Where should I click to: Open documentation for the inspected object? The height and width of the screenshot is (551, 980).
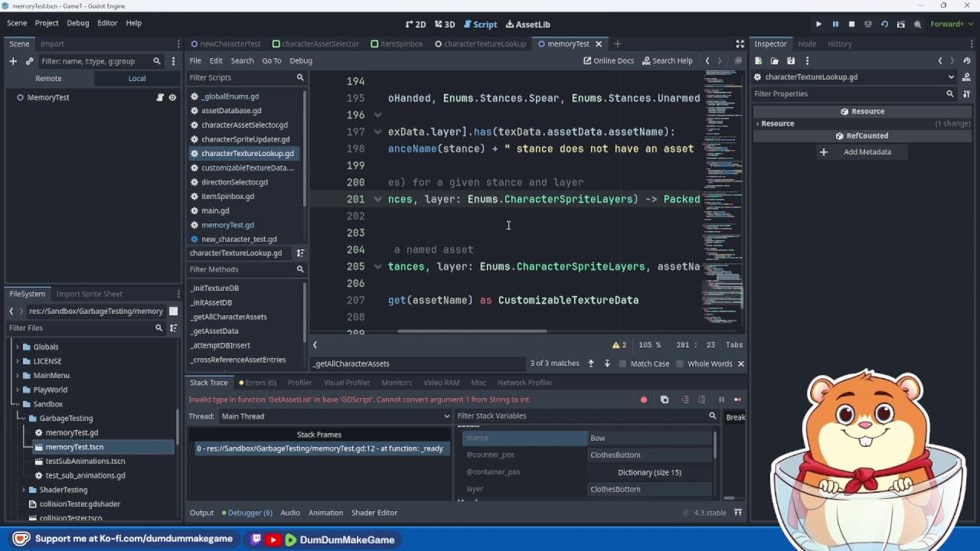pos(967,77)
